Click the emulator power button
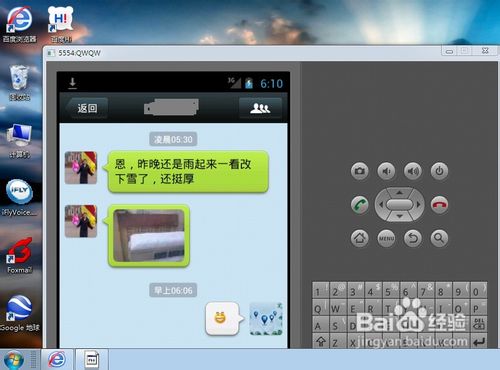This screenshot has height=370, width=500. 439,171
